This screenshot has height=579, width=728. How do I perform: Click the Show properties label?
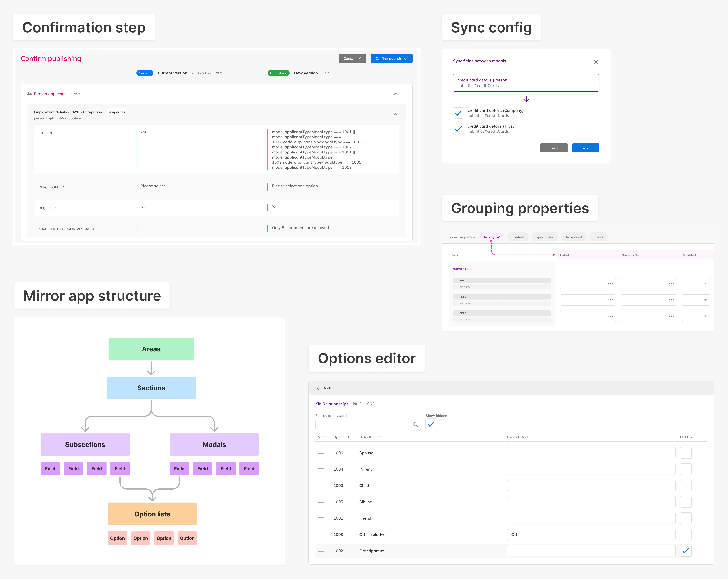click(x=462, y=237)
